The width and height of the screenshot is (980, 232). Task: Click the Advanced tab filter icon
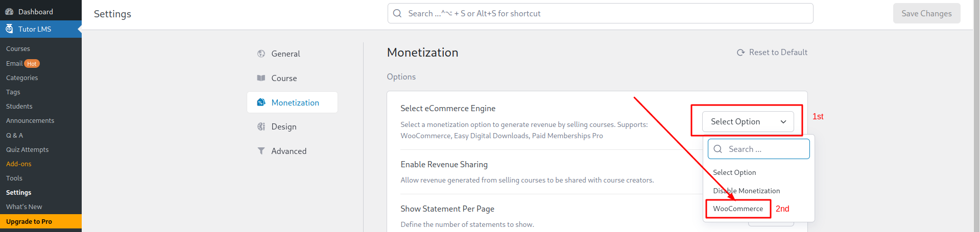point(261,151)
